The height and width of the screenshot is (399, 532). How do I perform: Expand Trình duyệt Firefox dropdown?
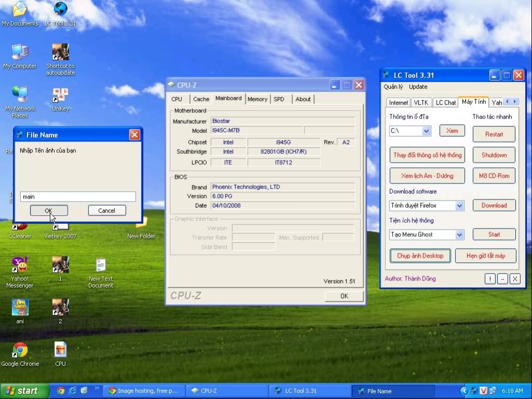click(459, 206)
